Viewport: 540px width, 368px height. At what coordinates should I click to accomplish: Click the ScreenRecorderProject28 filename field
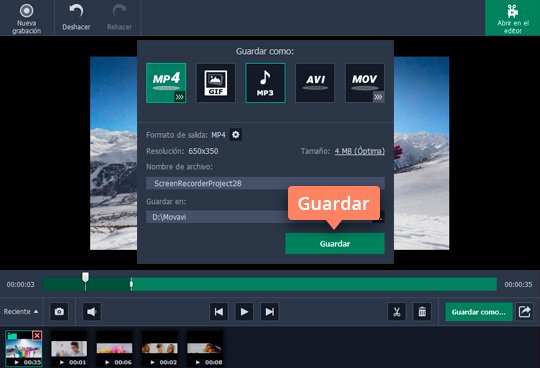coord(265,183)
